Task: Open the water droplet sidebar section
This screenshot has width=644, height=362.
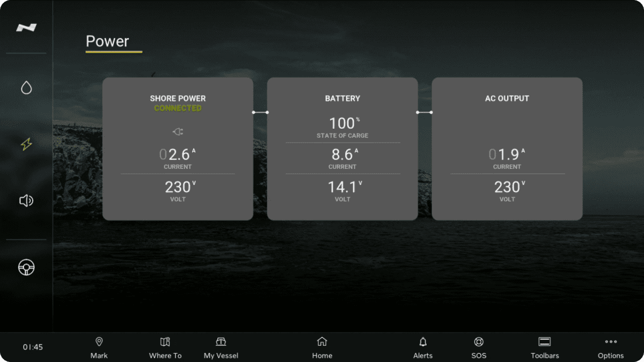Action: 26,87
